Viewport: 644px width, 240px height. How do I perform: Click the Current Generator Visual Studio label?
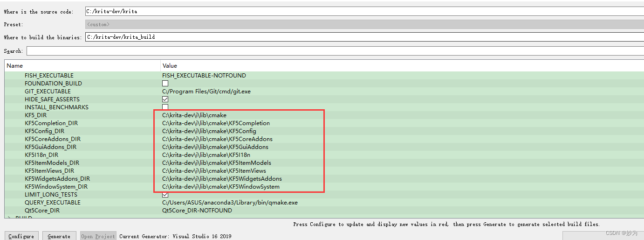(x=175, y=236)
